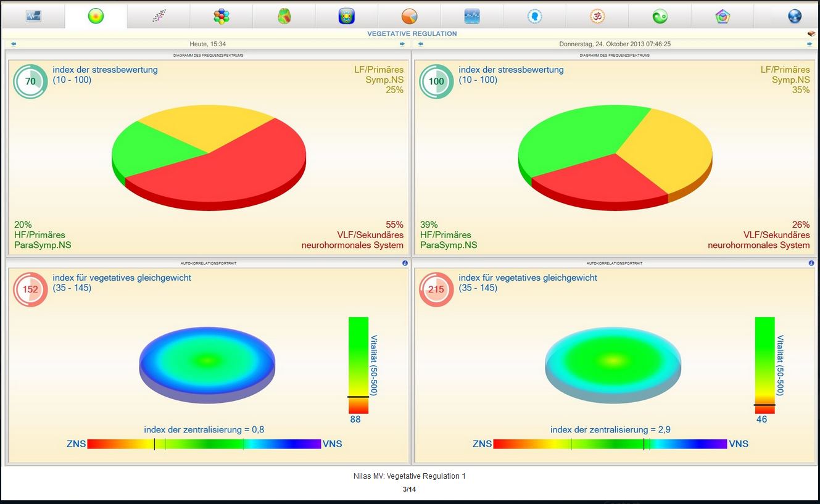The height and width of the screenshot is (504, 820).
Task: Open the colored hexagon cluster tab
Action: [222, 16]
